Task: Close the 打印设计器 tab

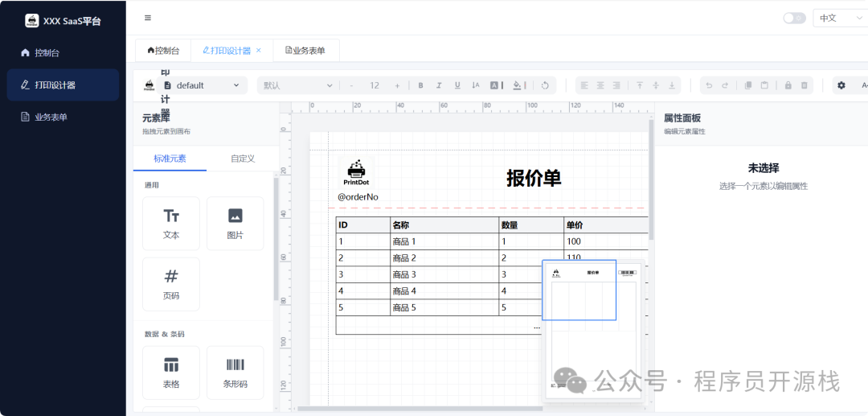Action: [259, 51]
